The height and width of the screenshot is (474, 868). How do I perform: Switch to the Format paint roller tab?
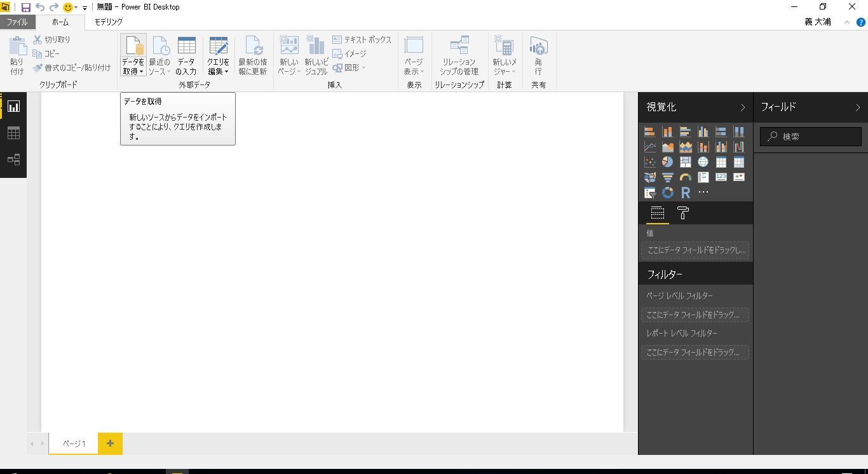click(x=683, y=213)
